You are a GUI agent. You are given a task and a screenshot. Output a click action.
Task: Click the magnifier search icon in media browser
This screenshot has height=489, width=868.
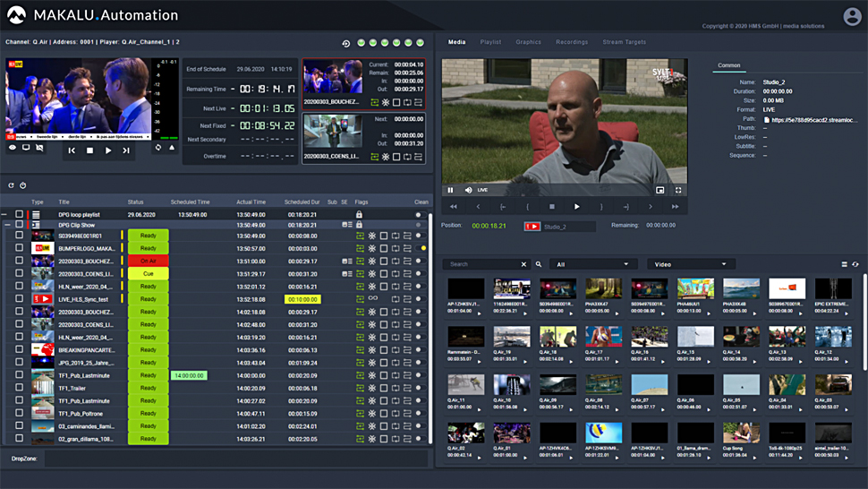[x=539, y=265]
